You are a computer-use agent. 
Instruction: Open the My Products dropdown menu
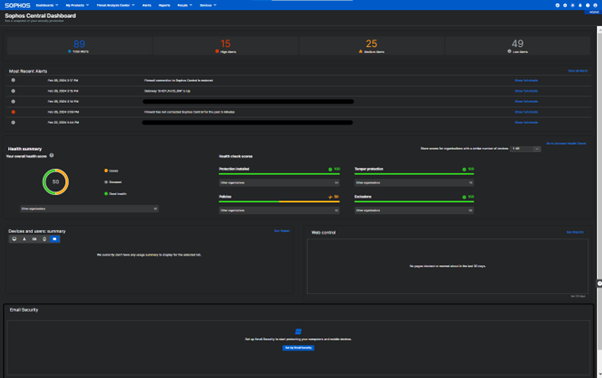[x=77, y=5]
